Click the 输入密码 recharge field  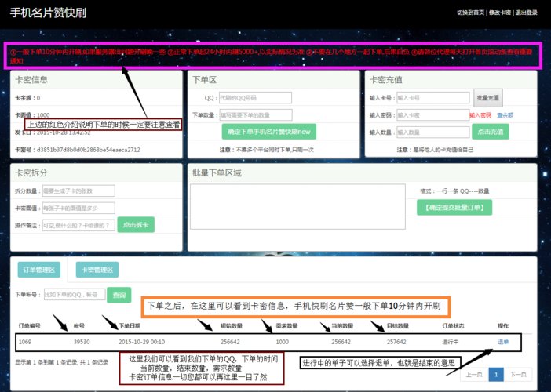[x=433, y=115]
